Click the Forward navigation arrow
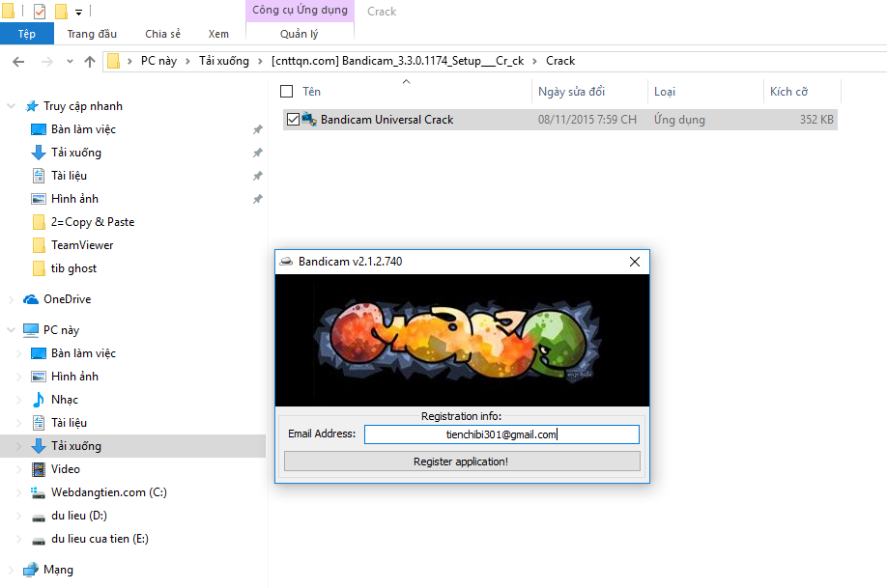Image resolution: width=887 pixels, height=588 pixels. coord(47,61)
